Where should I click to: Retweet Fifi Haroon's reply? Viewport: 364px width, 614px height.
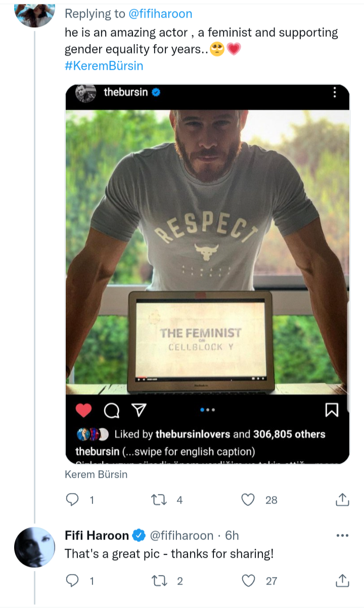tap(159, 581)
